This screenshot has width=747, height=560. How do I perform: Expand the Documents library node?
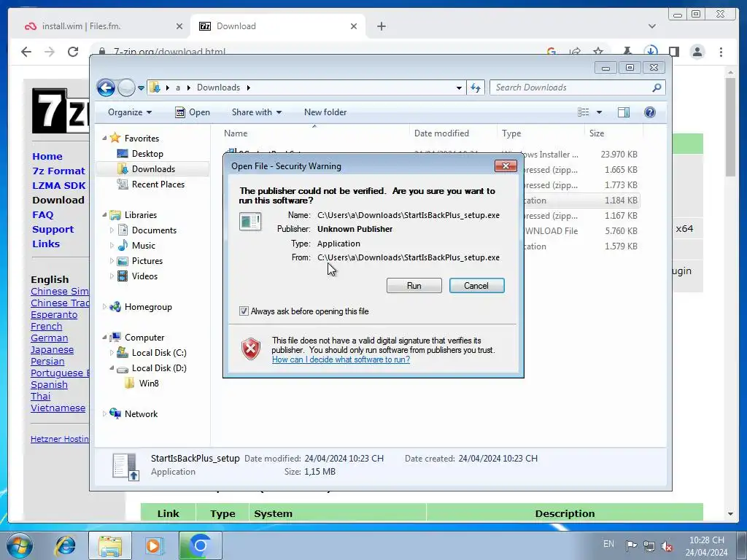tap(112, 230)
